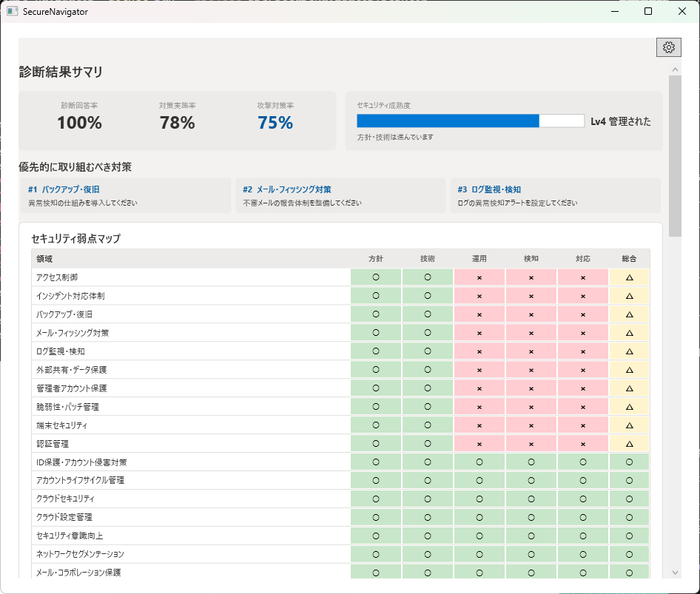This screenshot has width=700, height=594.
Task: Click the × mark under 対応 for インシデント対応体制
Action: coord(582,294)
